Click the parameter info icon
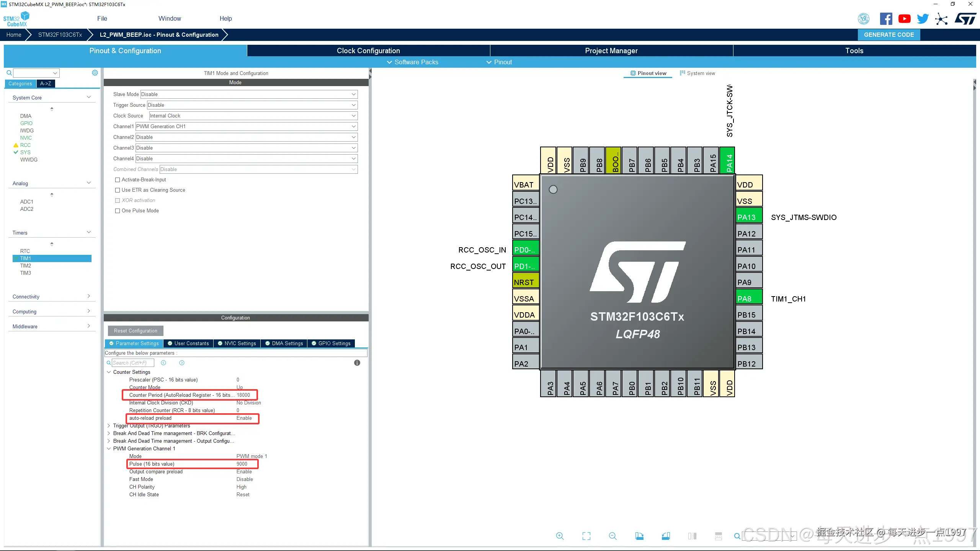980x551 pixels. pyautogui.click(x=357, y=363)
